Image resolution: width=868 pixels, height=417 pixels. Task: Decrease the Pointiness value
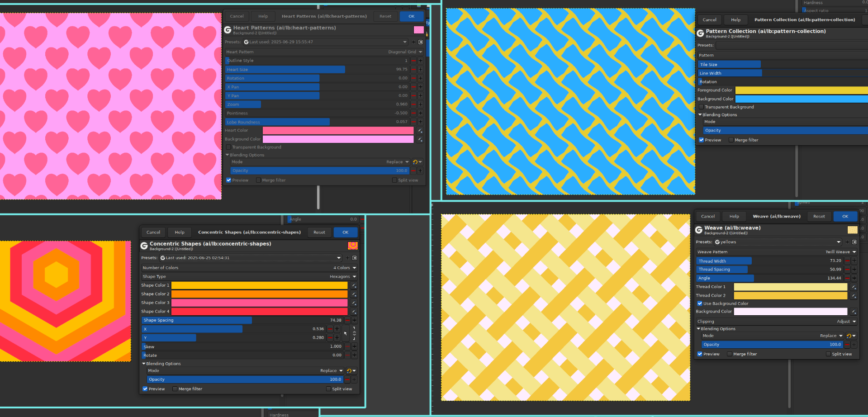pyautogui.click(x=413, y=113)
